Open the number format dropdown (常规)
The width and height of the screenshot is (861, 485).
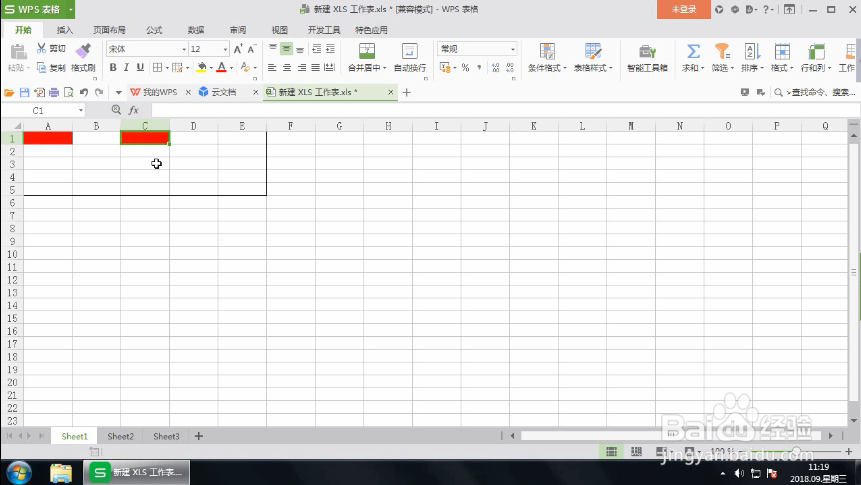click(x=513, y=49)
